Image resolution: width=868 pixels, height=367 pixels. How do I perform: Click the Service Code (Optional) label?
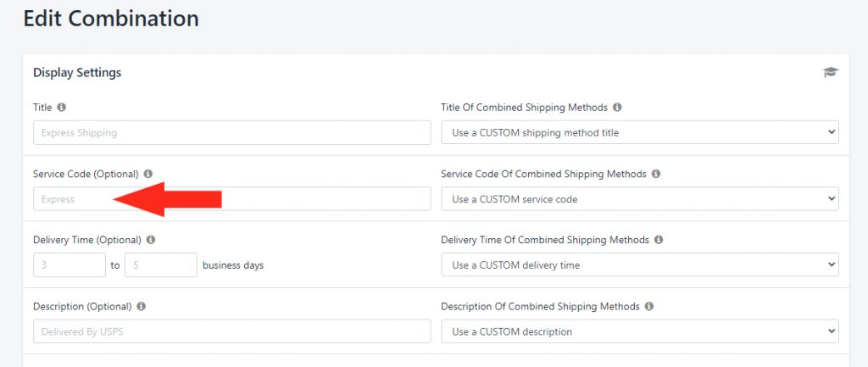point(85,174)
